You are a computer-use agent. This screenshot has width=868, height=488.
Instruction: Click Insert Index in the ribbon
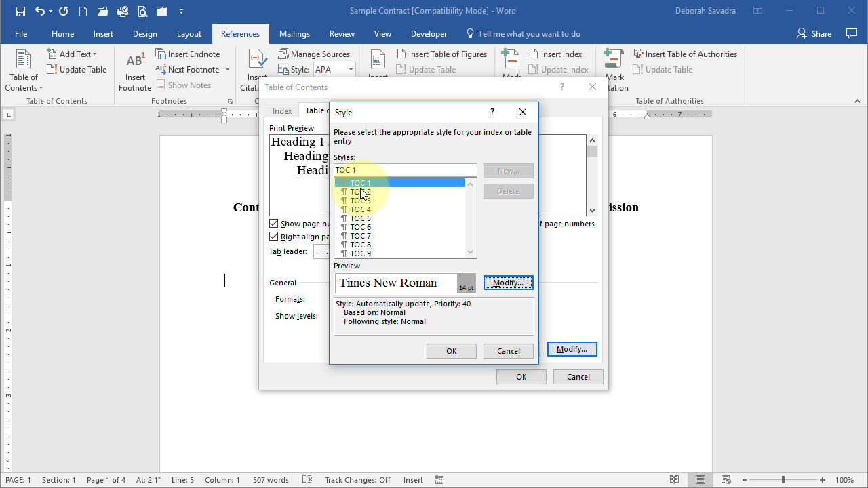(555, 54)
